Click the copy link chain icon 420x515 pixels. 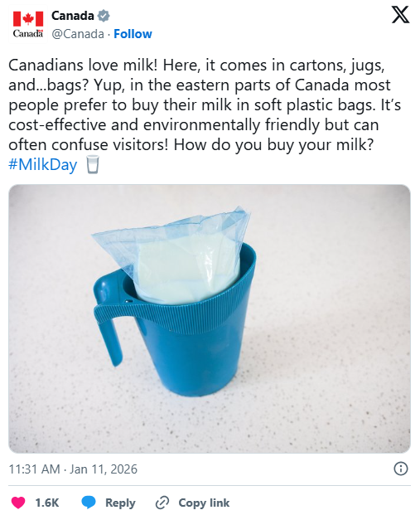coord(162,503)
